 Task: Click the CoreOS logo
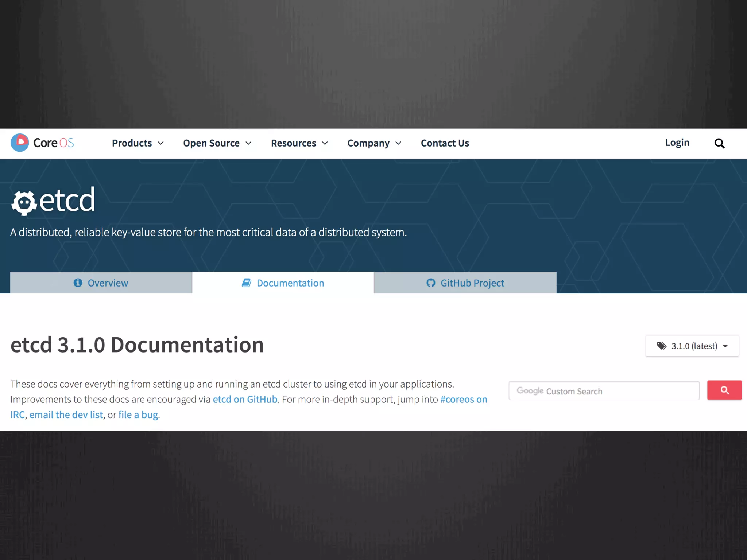pyautogui.click(x=42, y=143)
